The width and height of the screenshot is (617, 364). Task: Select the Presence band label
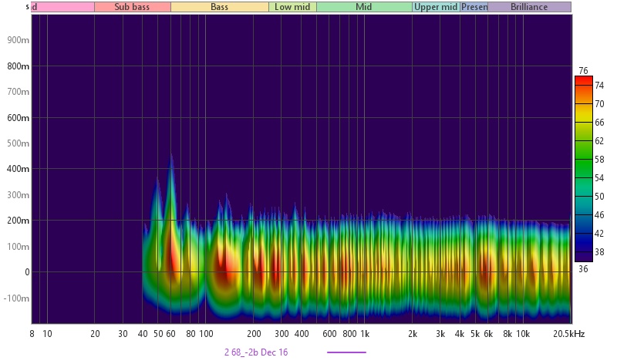(474, 7)
